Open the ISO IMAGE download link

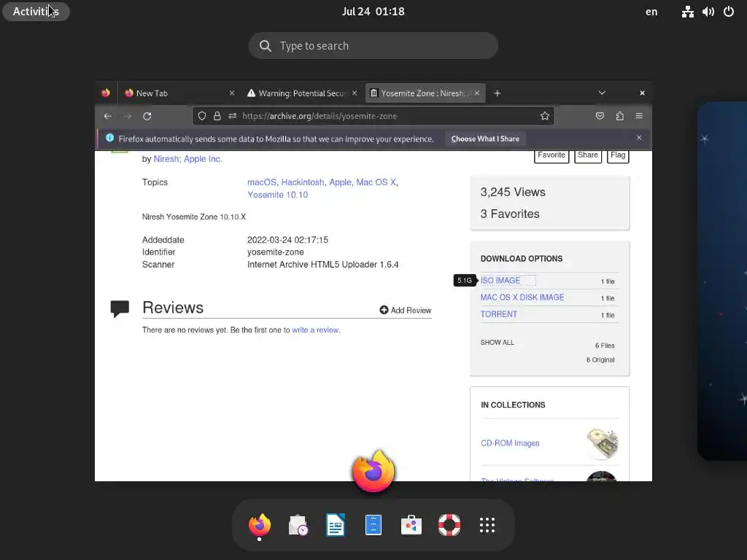(x=500, y=281)
